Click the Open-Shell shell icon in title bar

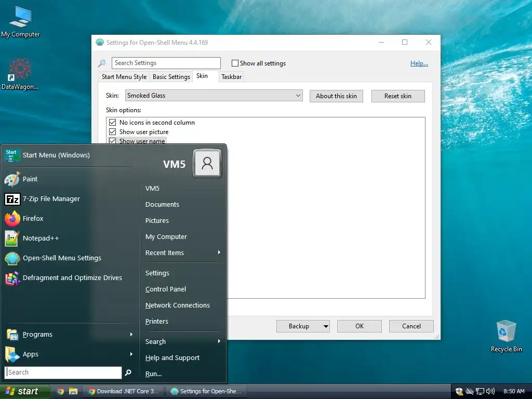100,43
